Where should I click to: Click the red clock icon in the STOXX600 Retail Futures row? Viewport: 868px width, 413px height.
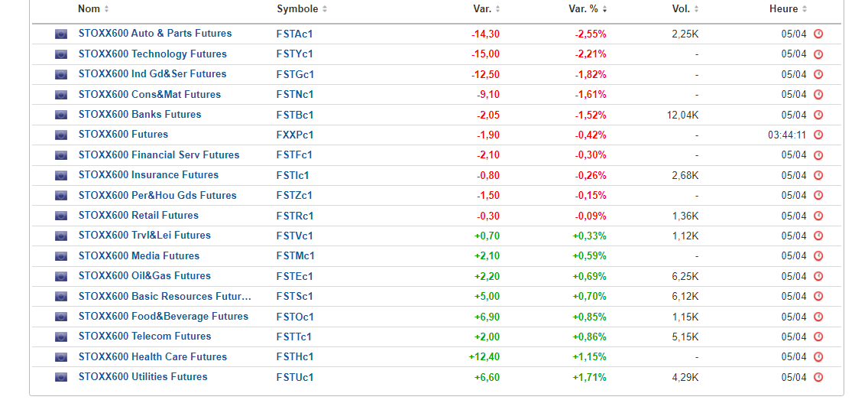tap(818, 216)
